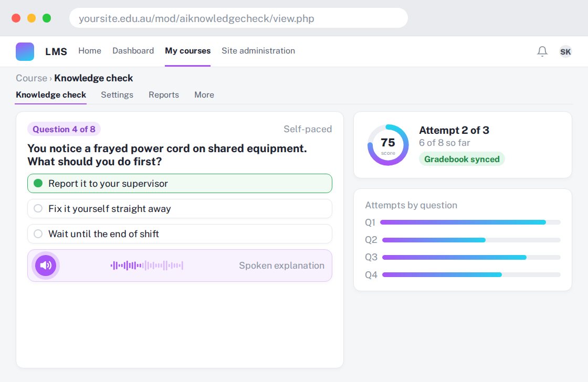Viewport: 588px width, 382px height.
Task: Click the LMS gradient logo icon
Action: (25, 51)
